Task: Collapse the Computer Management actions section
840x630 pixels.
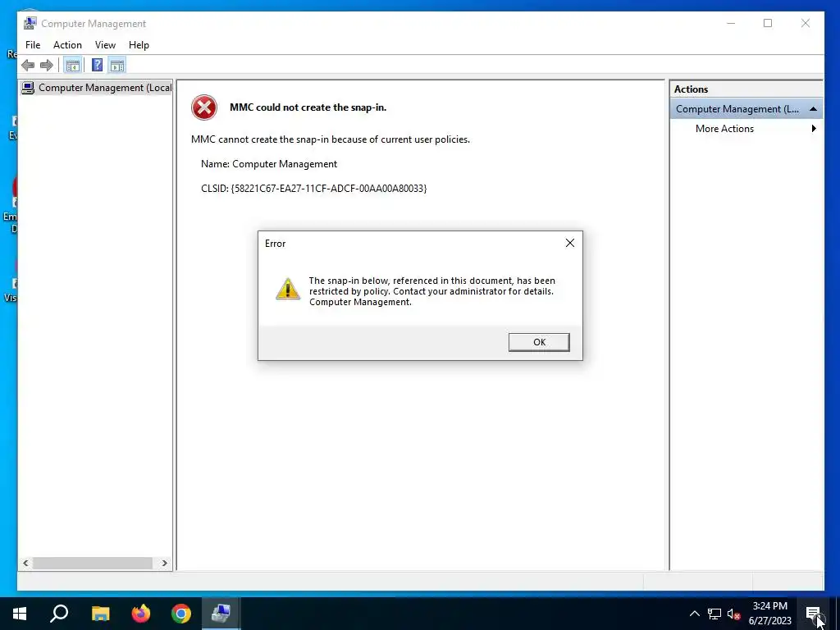Action: tap(813, 109)
